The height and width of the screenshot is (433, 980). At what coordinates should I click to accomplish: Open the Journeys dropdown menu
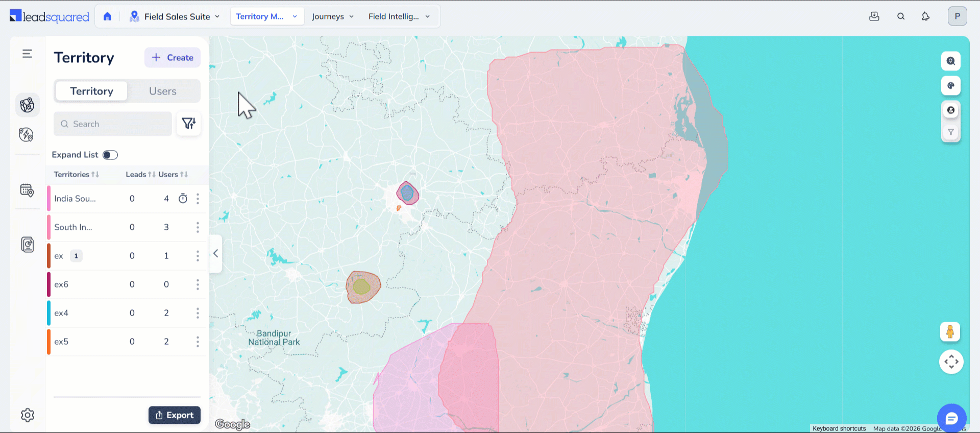[332, 16]
